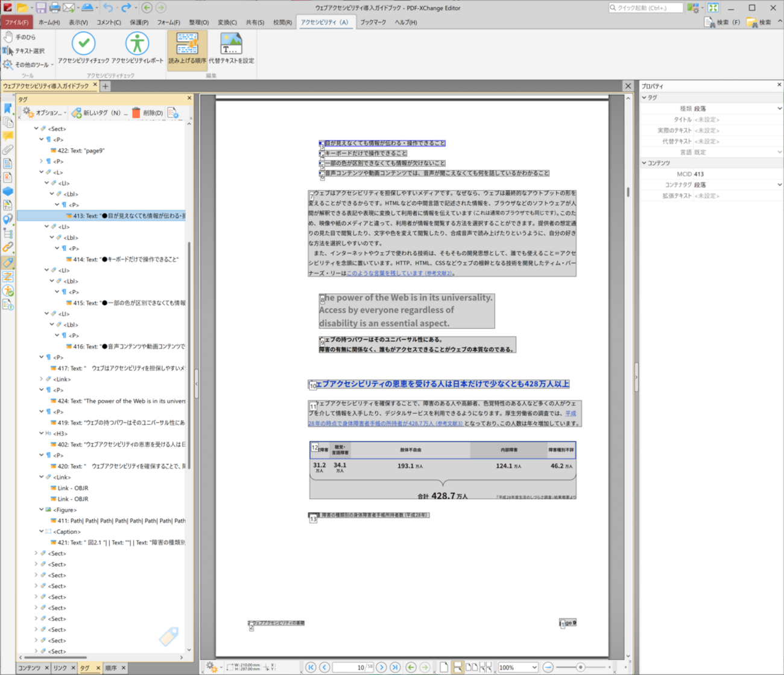This screenshot has width=784, height=675.
Task: Send document by email icon
Action: tap(69, 8)
